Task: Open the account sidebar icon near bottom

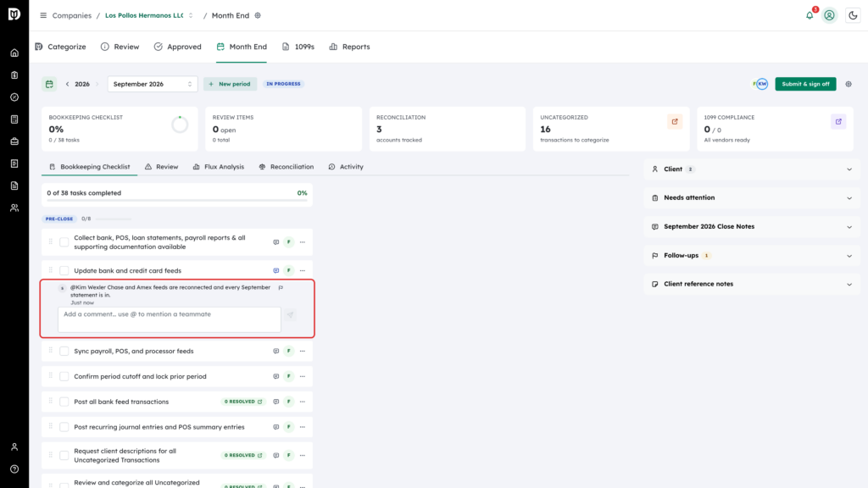Action: pyautogui.click(x=14, y=447)
